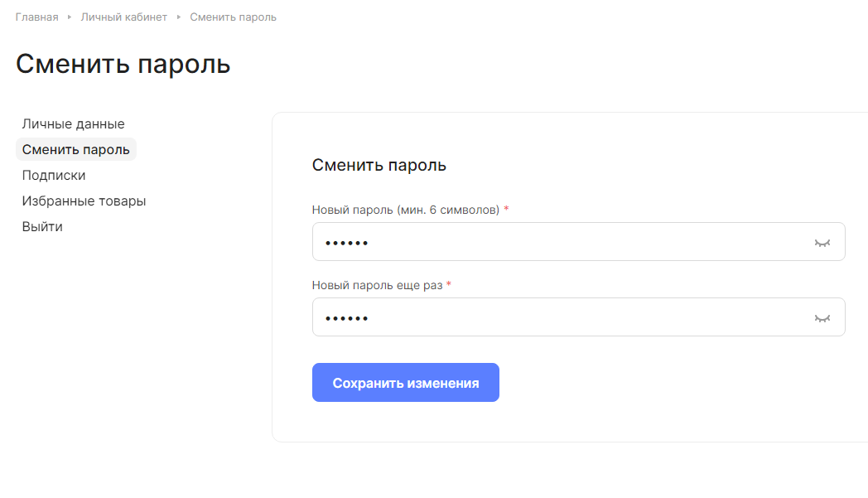The height and width of the screenshot is (498, 868).
Task: Click the Сменить пароль breadcrumb item
Action: point(233,17)
